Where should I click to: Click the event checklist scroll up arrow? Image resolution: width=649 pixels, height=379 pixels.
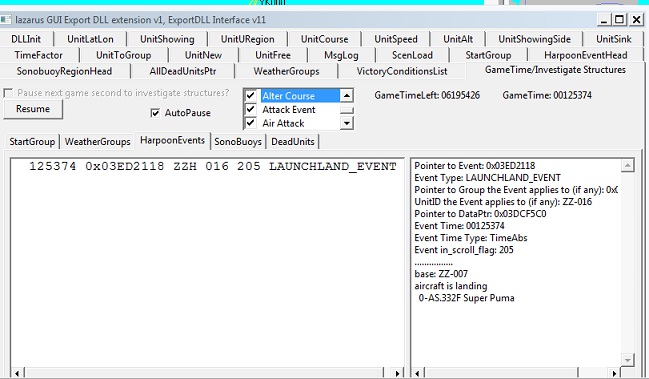[x=346, y=96]
